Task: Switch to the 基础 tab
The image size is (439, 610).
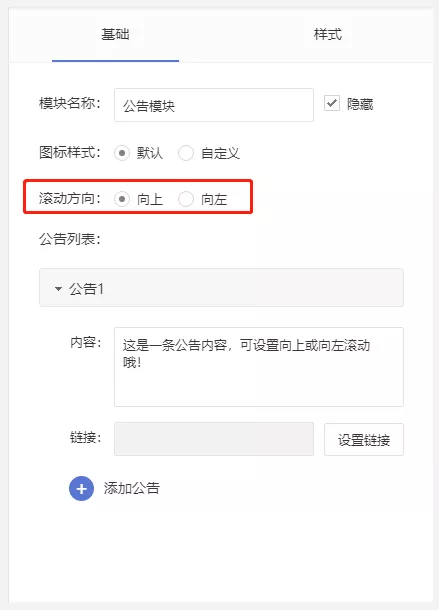Action: pos(115,34)
